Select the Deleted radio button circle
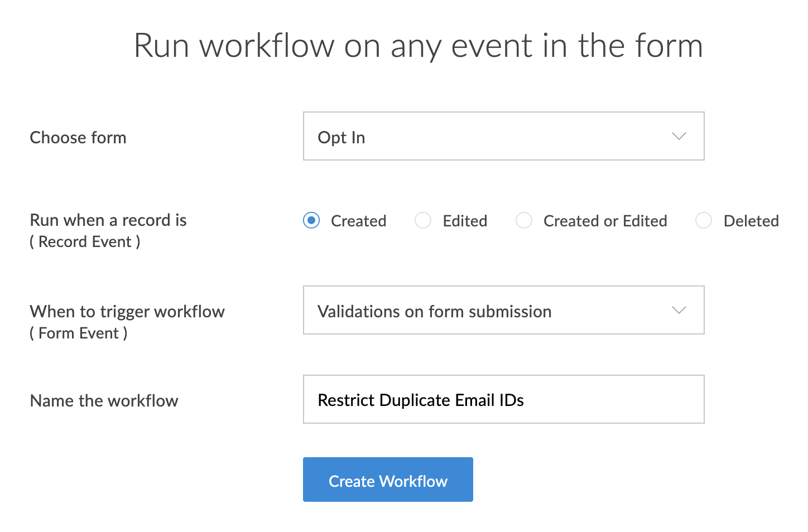This screenshot has height=532, width=808. [704, 220]
